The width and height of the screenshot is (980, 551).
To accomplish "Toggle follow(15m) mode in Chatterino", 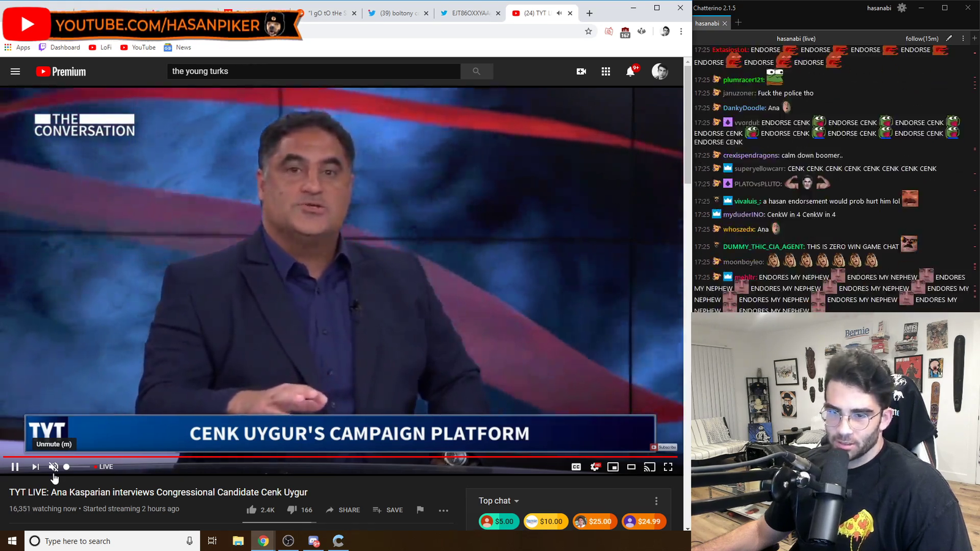I will [x=922, y=39].
